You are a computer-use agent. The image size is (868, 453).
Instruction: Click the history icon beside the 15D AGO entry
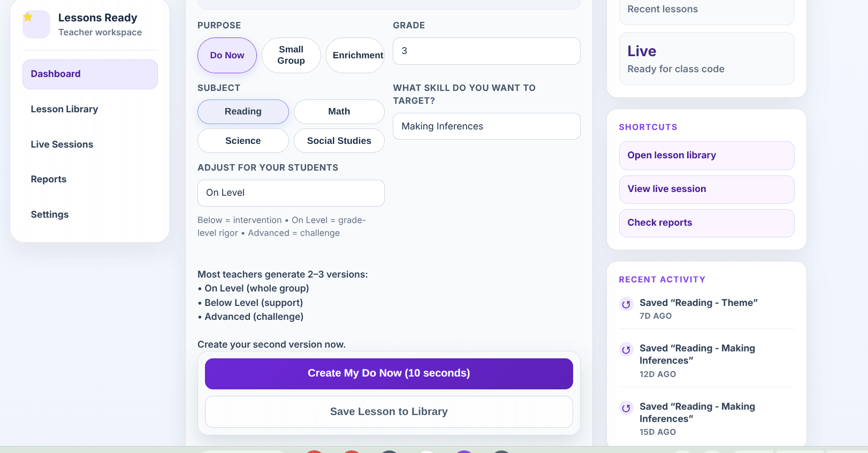[626, 408]
